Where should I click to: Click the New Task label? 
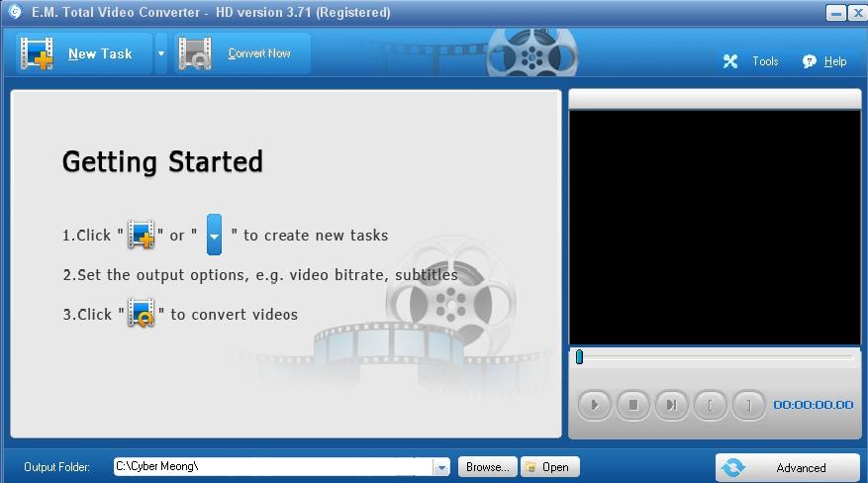point(100,53)
